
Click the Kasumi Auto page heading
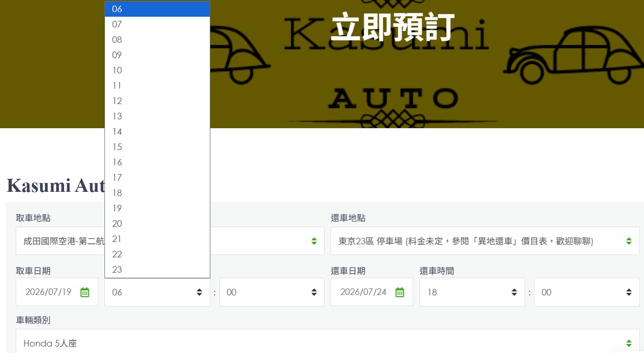[56, 185]
